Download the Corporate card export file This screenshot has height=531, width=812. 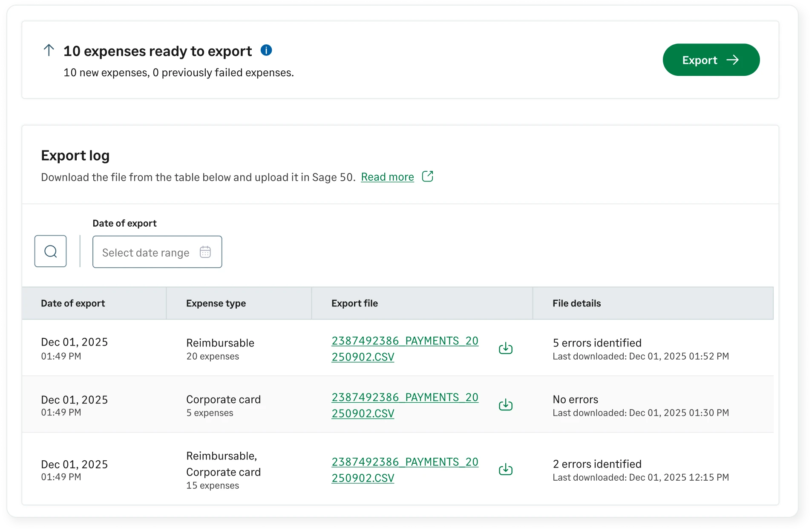(x=505, y=404)
